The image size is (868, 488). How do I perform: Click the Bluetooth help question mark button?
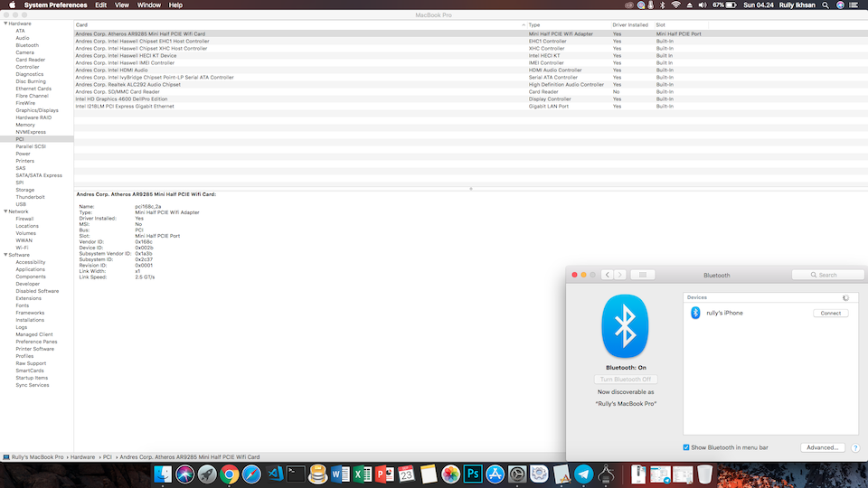[855, 447]
